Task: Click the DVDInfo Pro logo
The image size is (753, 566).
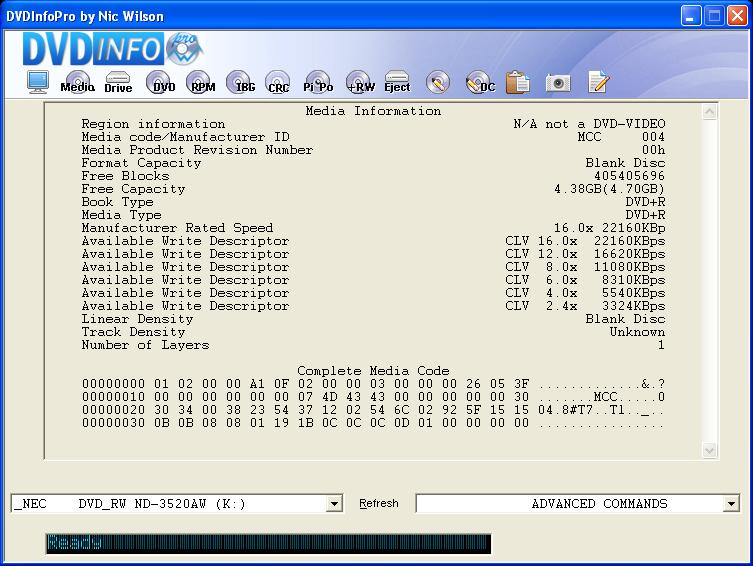Action: (112, 48)
